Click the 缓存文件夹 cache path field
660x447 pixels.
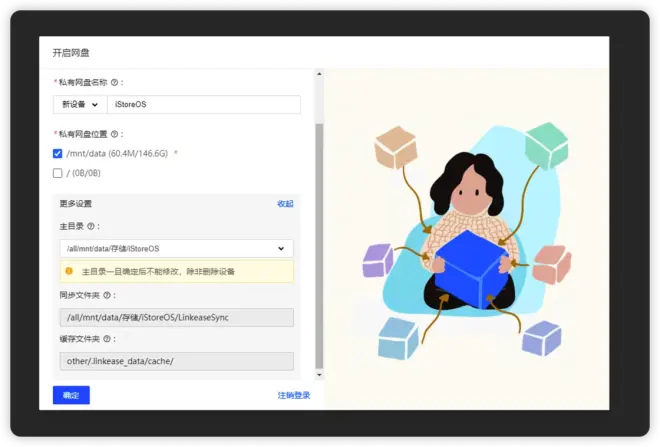click(x=177, y=361)
